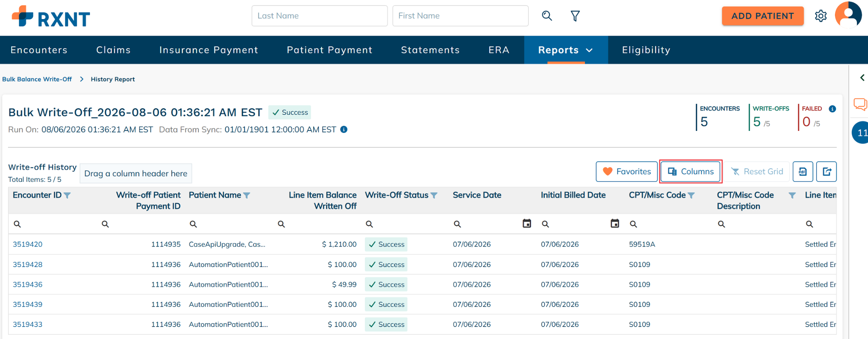Click info icon beside Data From Sync
Image resolution: width=868 pixels, height=339 pixels.
344,129
